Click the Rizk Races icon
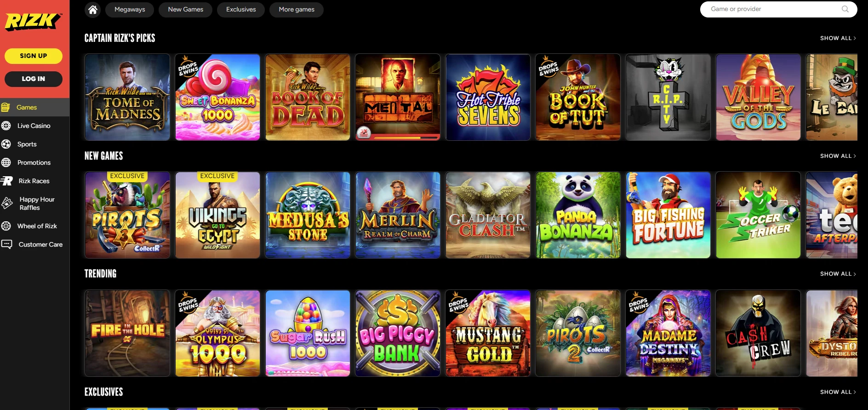 (6, 181)
